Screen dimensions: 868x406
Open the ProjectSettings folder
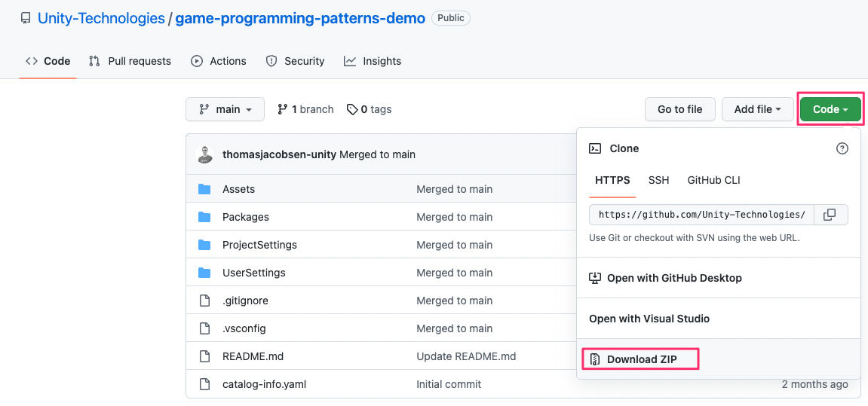click(x=259, y=245)
